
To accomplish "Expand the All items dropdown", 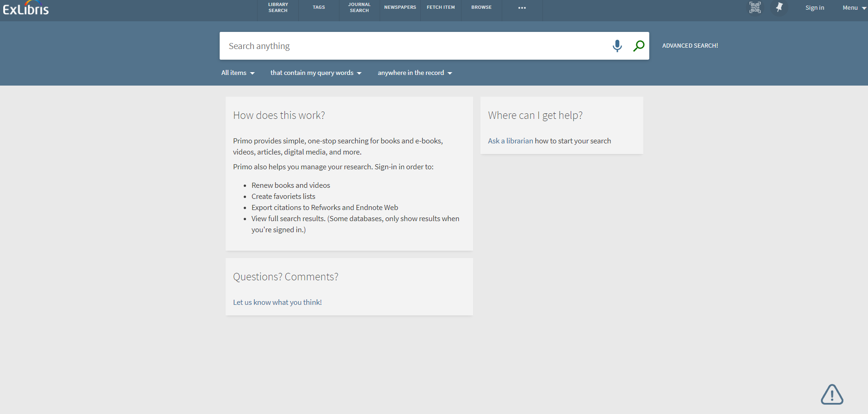I will pos(238,73).
